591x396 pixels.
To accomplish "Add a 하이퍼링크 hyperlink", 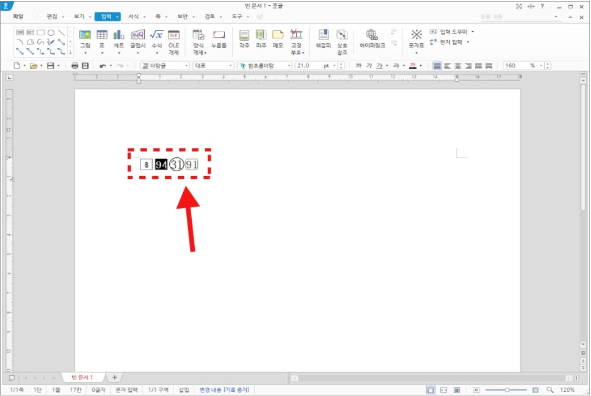I will pos(372,39).
